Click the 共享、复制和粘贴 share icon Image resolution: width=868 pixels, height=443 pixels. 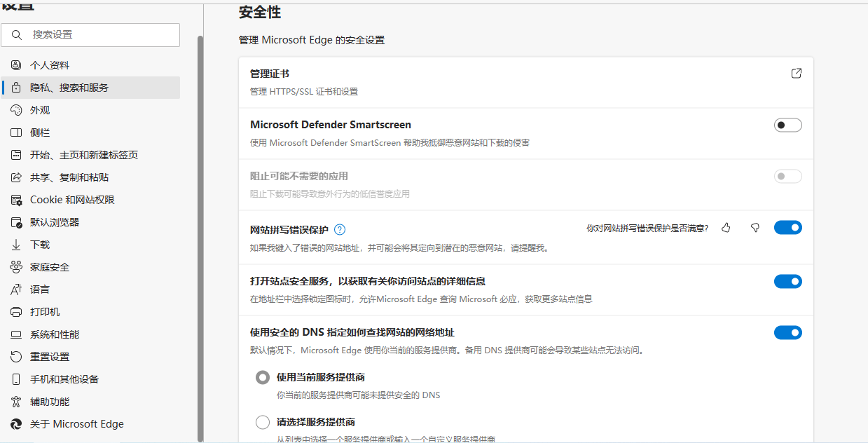(16, 177)
